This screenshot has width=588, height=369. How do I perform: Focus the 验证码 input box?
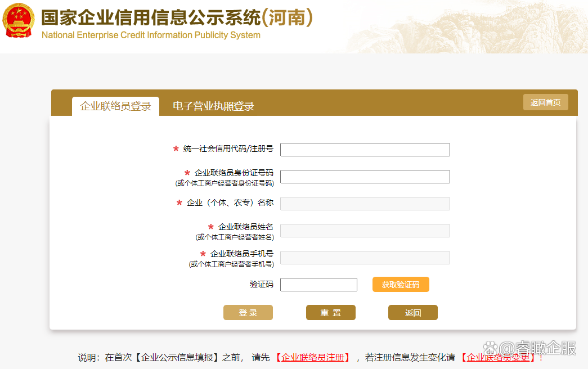318,285
